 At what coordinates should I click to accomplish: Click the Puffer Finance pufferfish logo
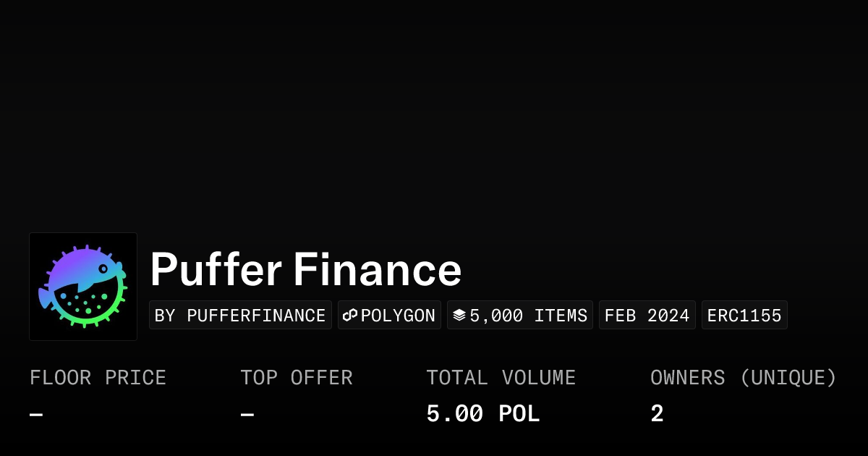pyautogui.click(x=83, y=287)
